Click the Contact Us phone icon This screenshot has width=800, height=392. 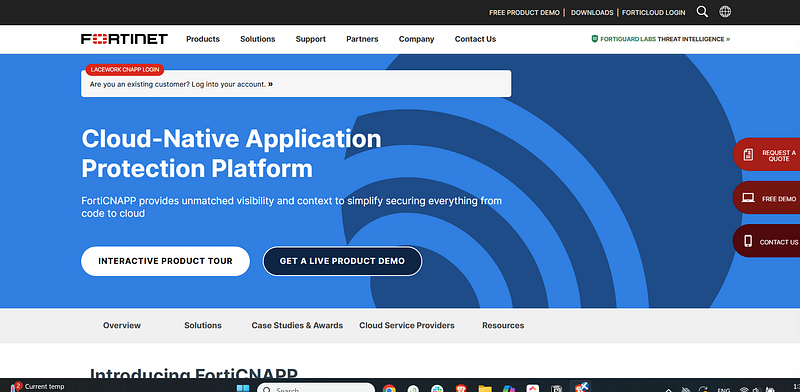(x=748, y=241)
